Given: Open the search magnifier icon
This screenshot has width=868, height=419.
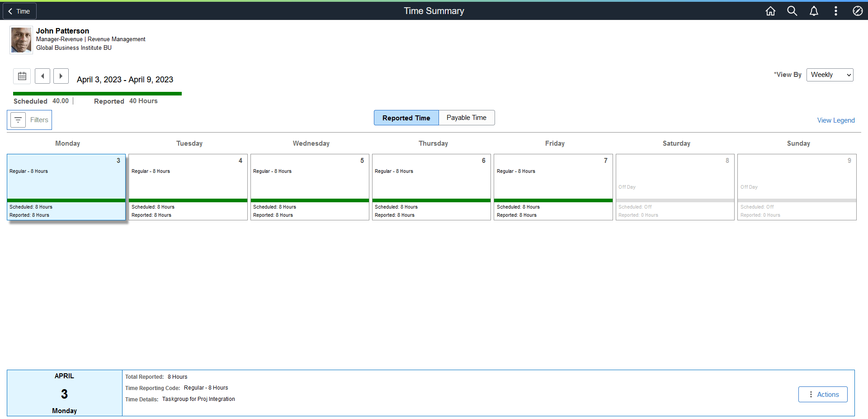Looking at the screenshot, I should pos(792,11).
